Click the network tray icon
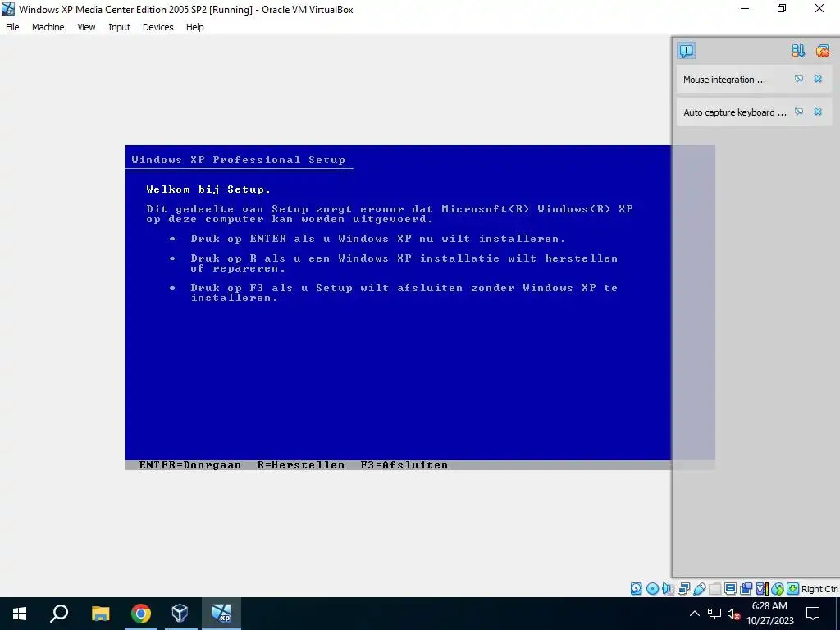This screenshot has width=840, height=630. 714,614
